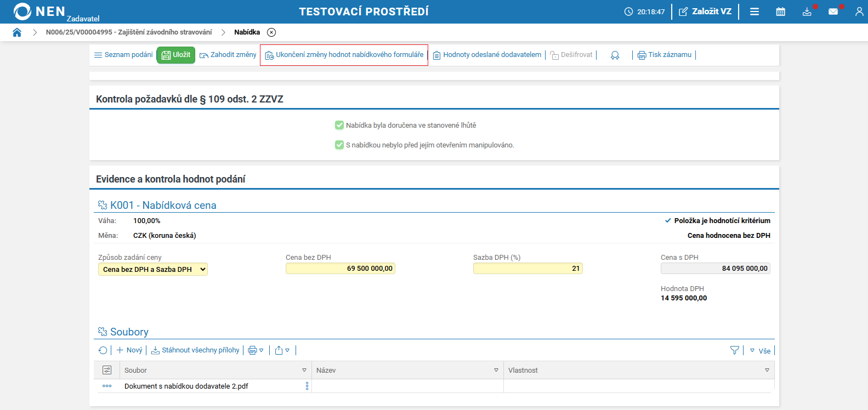Click the 'Cena bez DPH' input field

tap(340, 269)
